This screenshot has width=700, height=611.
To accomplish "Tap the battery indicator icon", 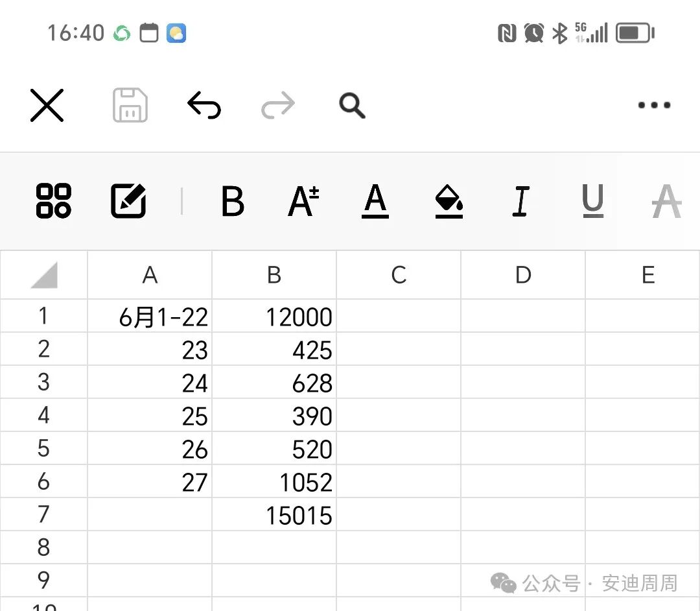I will pyautogui.click(x=635, y=33).
